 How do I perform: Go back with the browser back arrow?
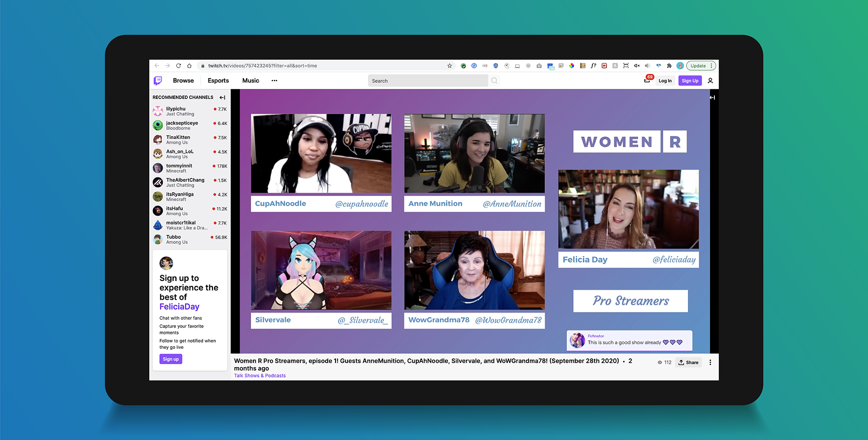tap(157, 66)
